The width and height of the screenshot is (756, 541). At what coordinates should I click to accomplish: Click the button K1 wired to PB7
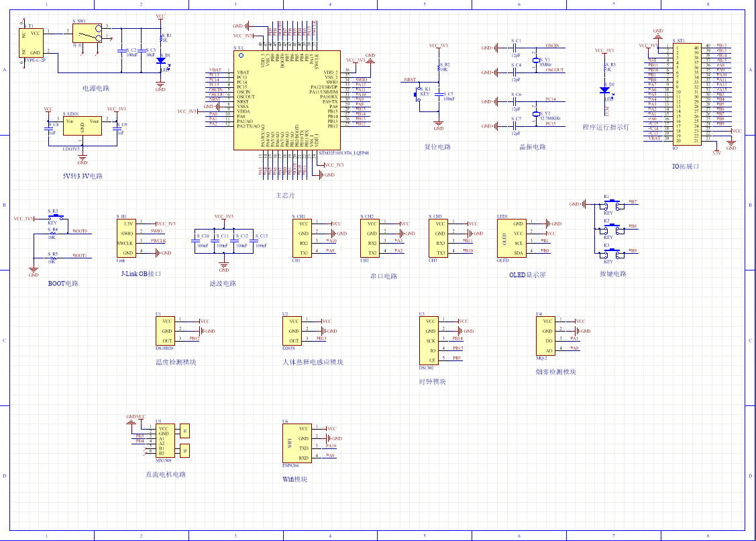(612, 205)
